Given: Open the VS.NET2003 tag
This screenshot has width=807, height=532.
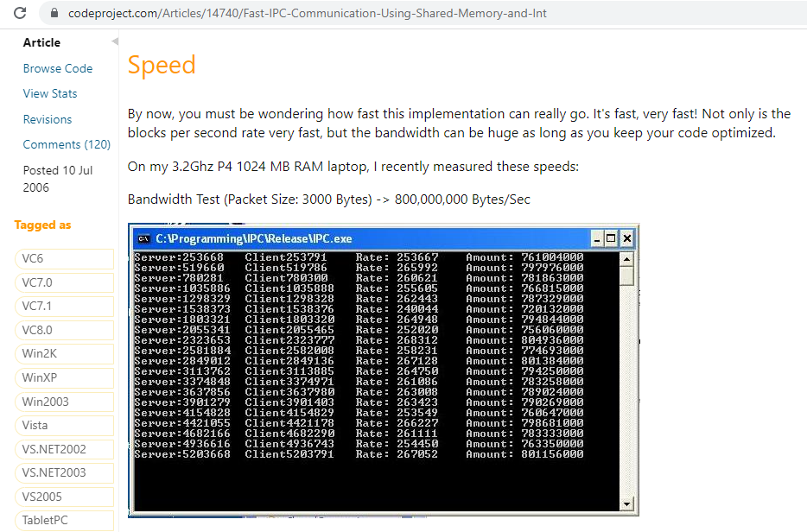Looking at the screenshot, I should [54, 472].
